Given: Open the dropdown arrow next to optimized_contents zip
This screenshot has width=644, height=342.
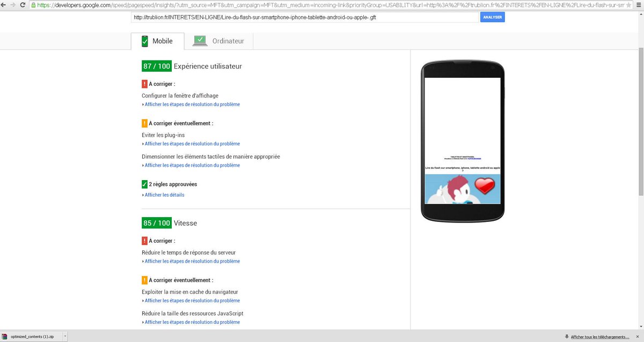Looking at the screenshot, I should point(65,337).
